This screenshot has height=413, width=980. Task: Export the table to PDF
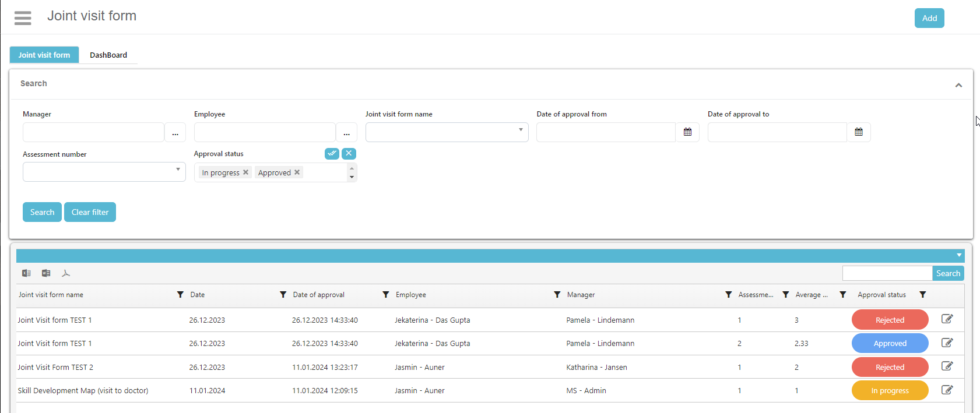click(66, 273)
